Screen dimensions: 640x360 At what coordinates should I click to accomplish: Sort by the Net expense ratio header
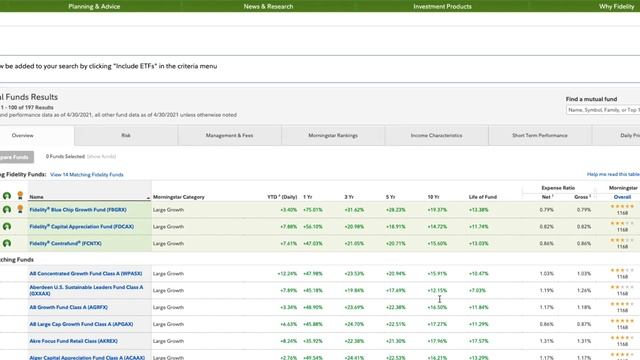(x=547, y=197)
